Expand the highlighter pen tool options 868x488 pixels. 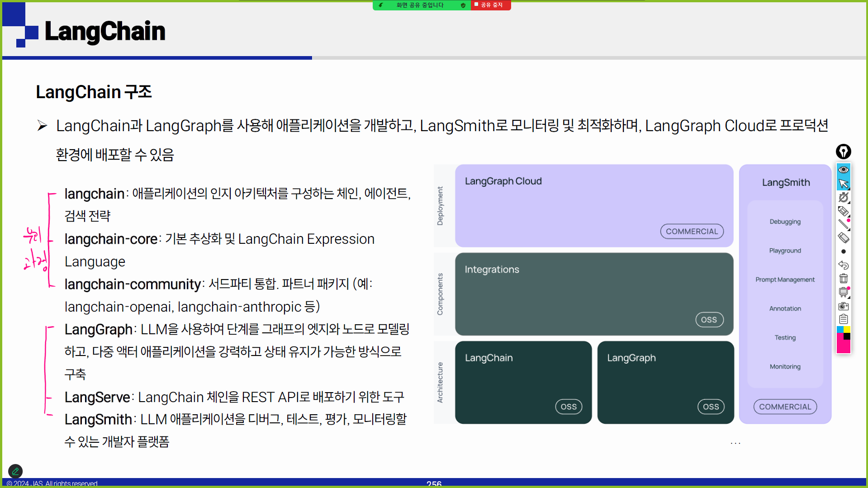tap(843, 211)
